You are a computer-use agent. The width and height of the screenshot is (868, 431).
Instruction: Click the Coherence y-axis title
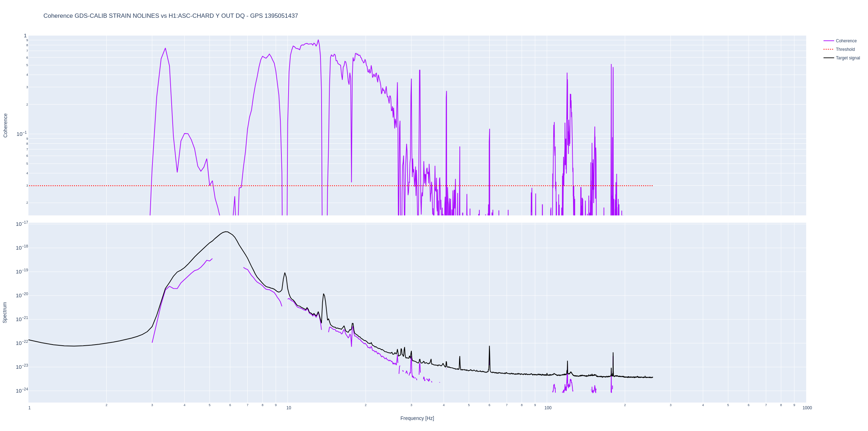tap(5, 125)
